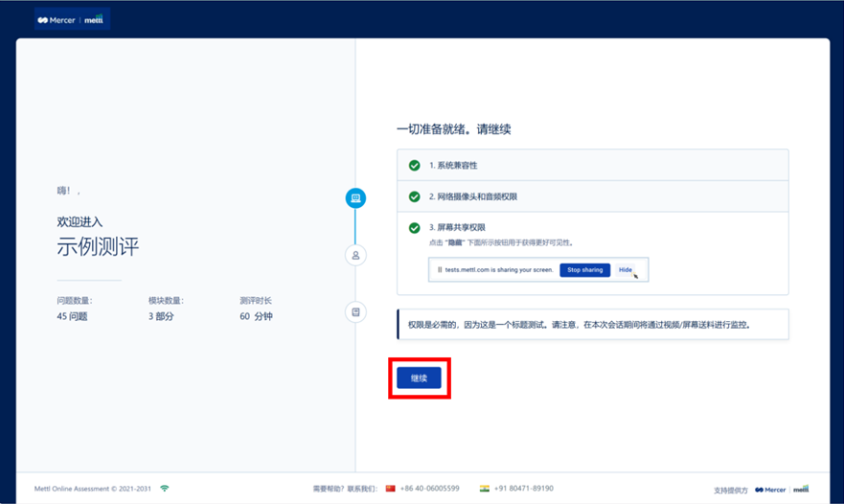Screen dimensions: 844x504
Task: Select the blue system check step icon
Action: coord(355,198)
